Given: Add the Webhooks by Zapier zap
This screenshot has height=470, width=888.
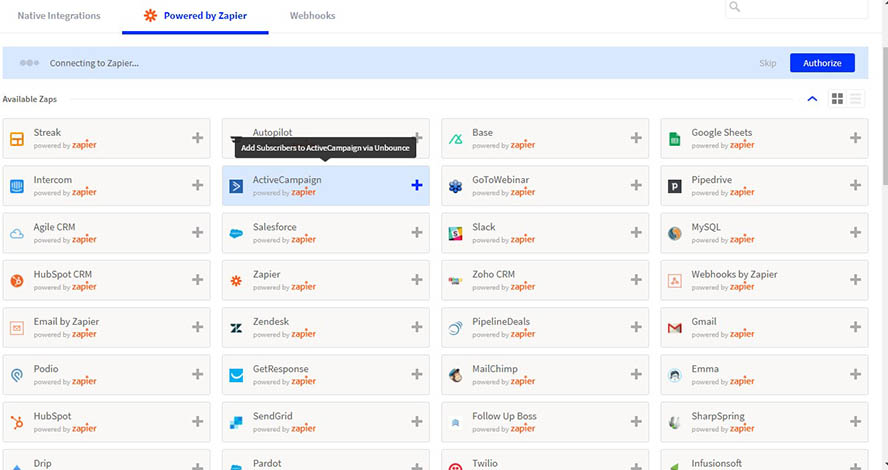Looking at the screenshot, I should [855, 280].
